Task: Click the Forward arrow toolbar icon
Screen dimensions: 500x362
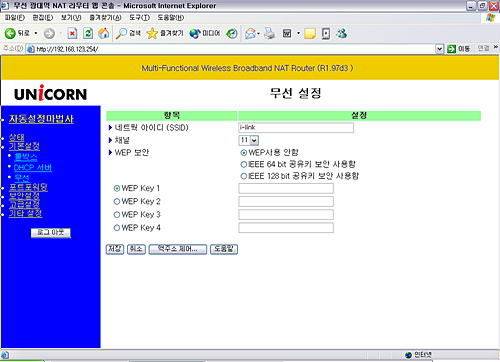Action: coord(49,33)
